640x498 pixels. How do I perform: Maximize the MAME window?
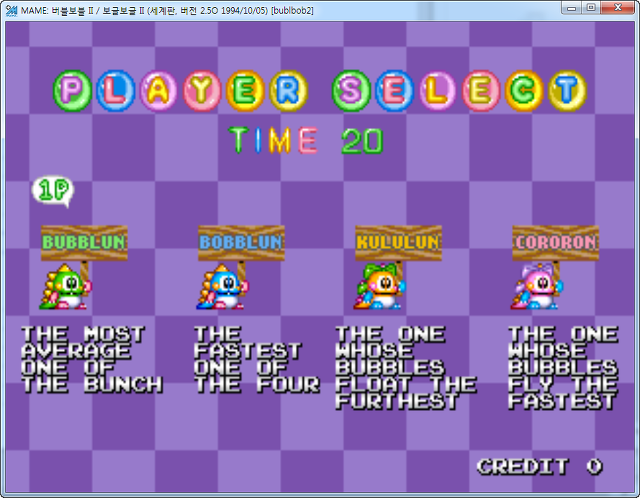click(x=591, y=8)
